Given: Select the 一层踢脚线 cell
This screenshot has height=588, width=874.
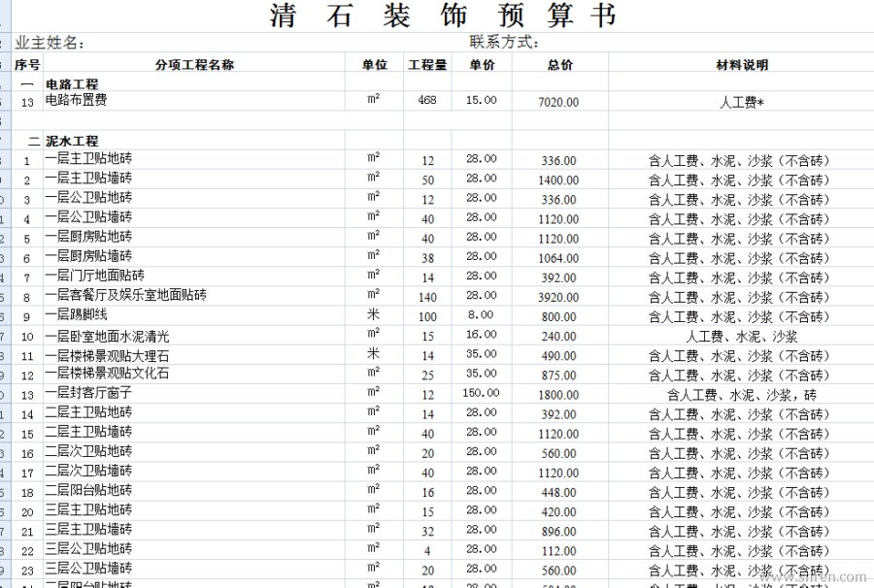Looking at the screenshot, I should point(194,315).
